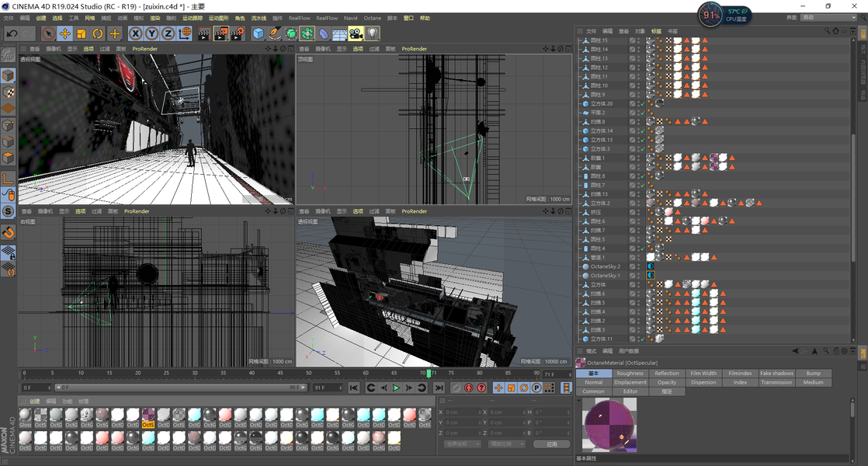The width and height of the screenshot is (868, 466).
Task: Click the Cube primitive icon
Action: tap(259, 33)
